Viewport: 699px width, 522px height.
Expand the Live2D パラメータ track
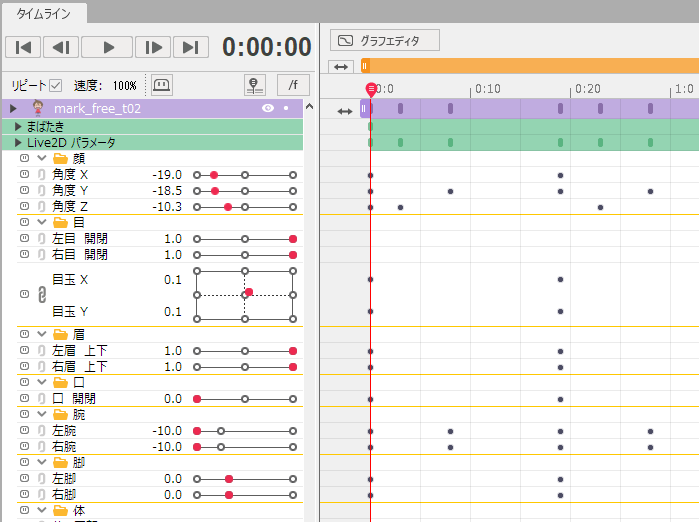pyautogui.click(x=19, y=142)
